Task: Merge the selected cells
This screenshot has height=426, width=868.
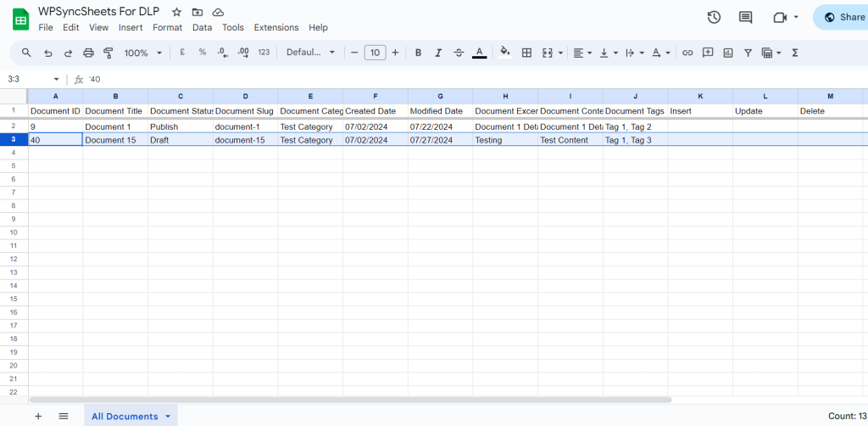Action: [x=548, y=53]
